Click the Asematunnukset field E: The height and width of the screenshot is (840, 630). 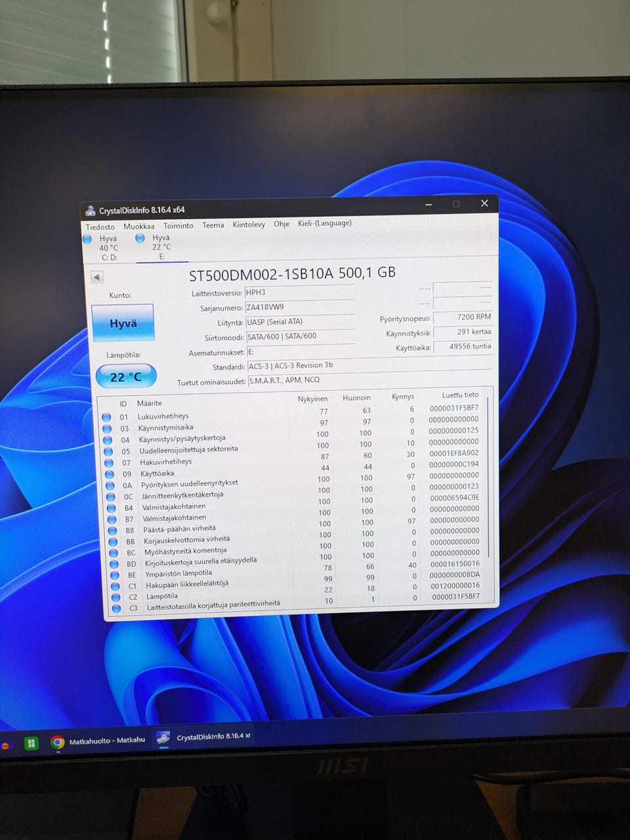click(301, 352)
